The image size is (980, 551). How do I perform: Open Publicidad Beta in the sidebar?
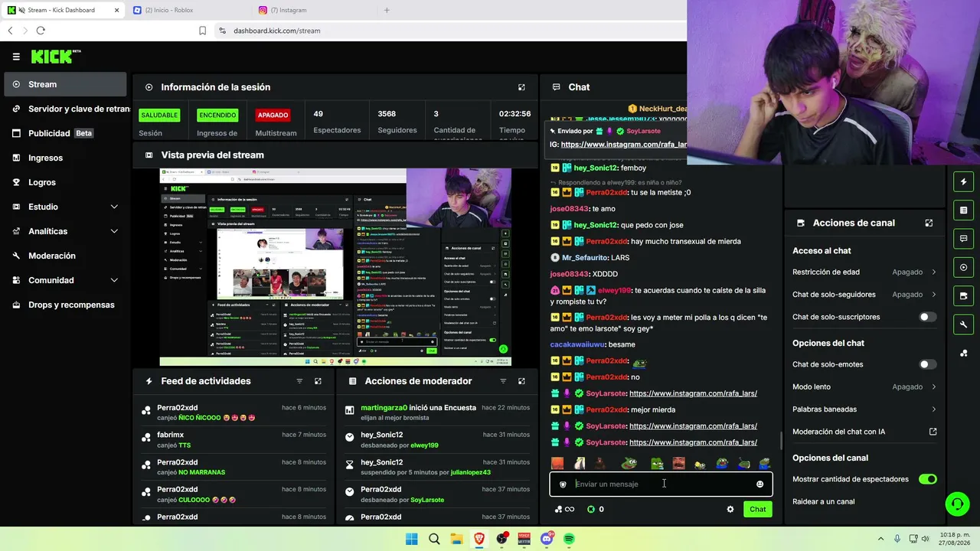(x=65, y=133)
